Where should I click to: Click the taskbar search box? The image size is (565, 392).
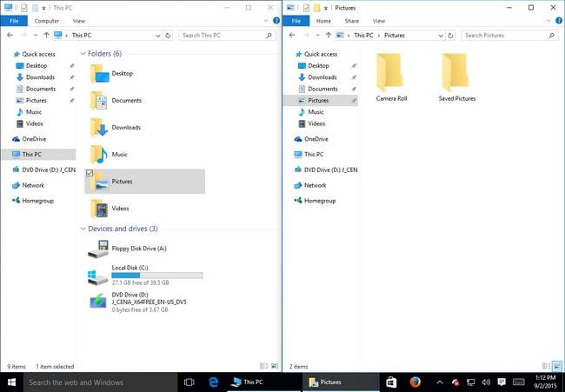pyautogui.click(x=101, y=382)
